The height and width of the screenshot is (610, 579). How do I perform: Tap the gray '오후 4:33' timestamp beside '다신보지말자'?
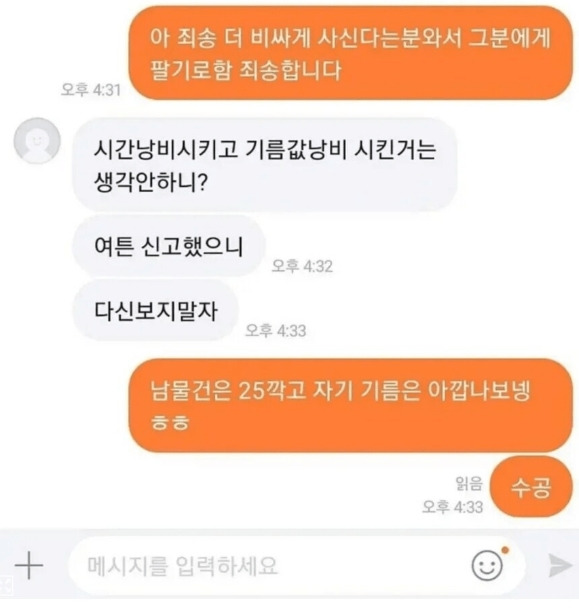pos(276,331)
